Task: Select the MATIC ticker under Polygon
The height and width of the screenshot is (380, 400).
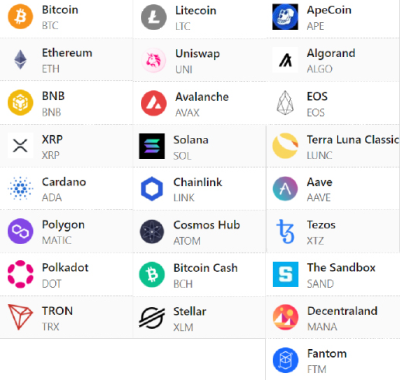Action: click(57, 240)
